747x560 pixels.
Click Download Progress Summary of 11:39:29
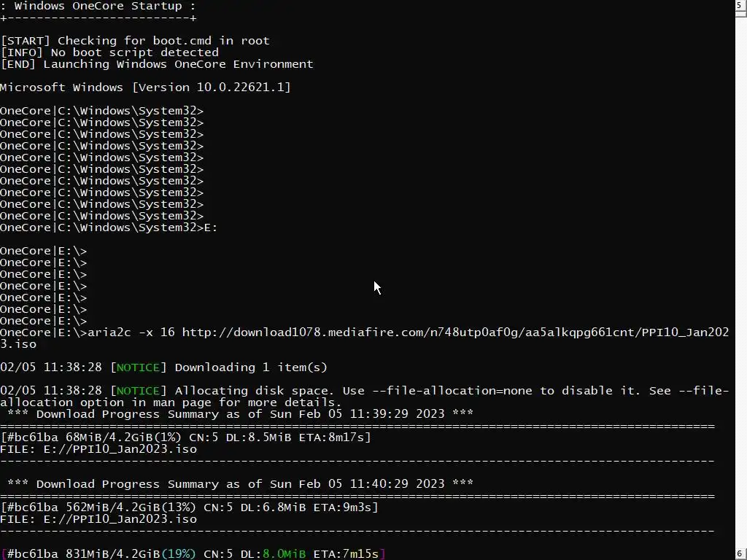[240, 414]
